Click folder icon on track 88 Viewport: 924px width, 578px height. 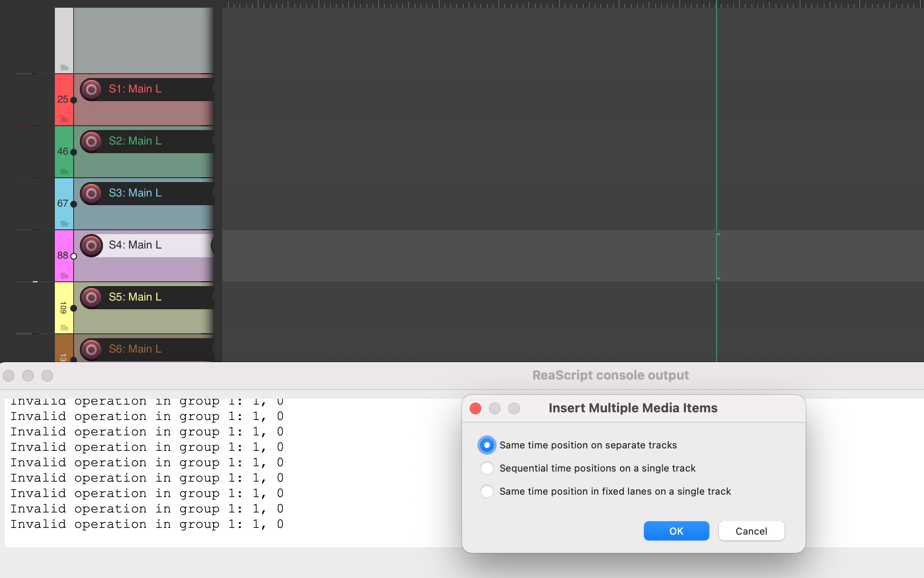coord(64,276)
